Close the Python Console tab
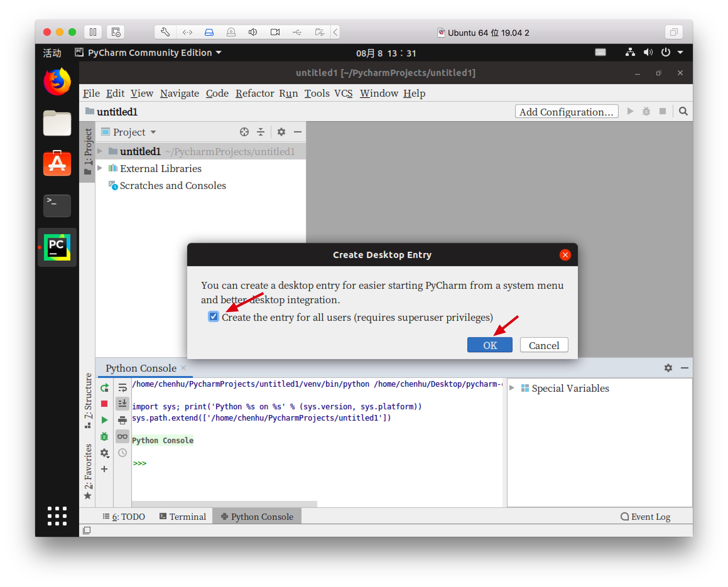This screenshot has width=728, height=587. pyautogui.click(x=183, y=368)
